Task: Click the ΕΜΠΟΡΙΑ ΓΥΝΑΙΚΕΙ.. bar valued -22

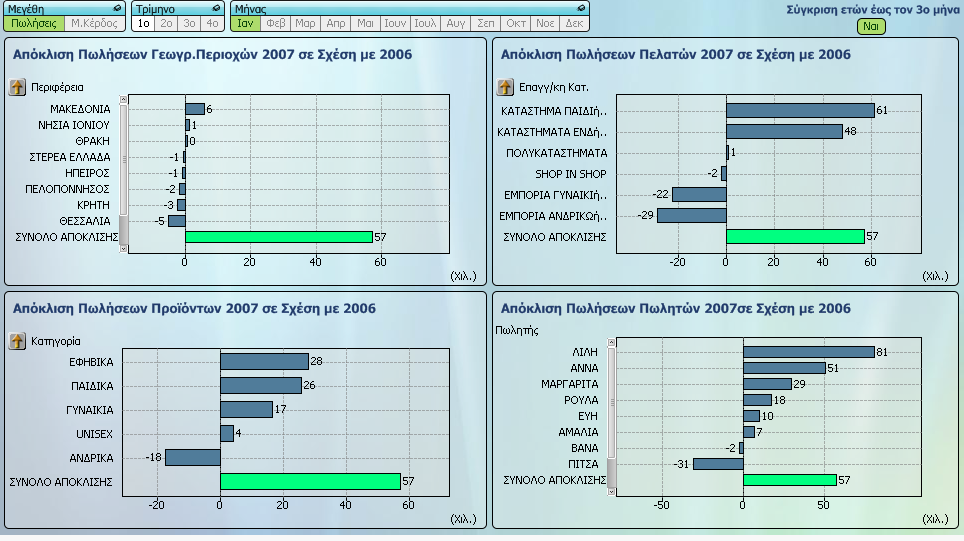Action: pos(699,194)
